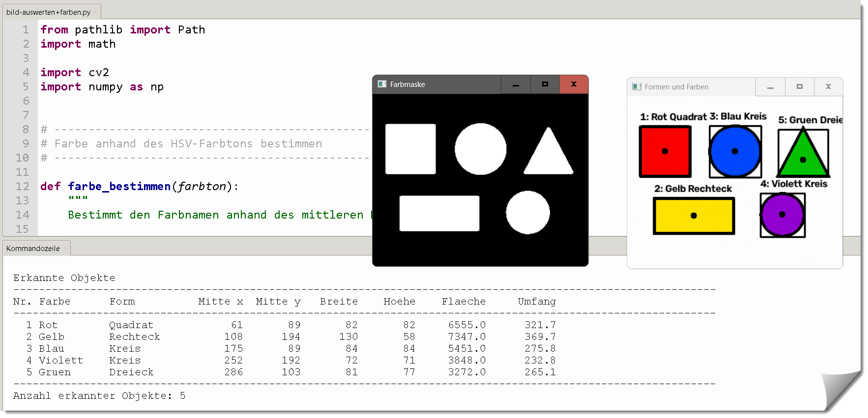Minimize the Farbmaske window

[516, 84]
